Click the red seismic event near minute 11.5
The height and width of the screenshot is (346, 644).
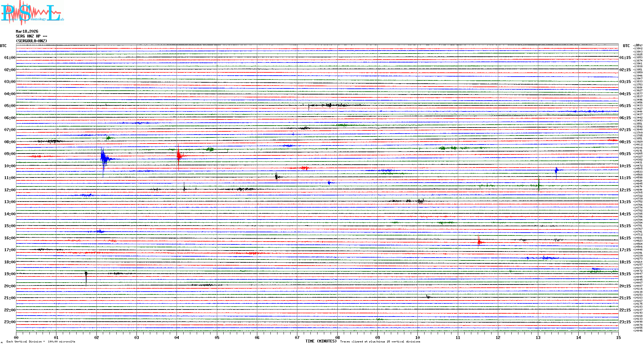tap(479, 241)
